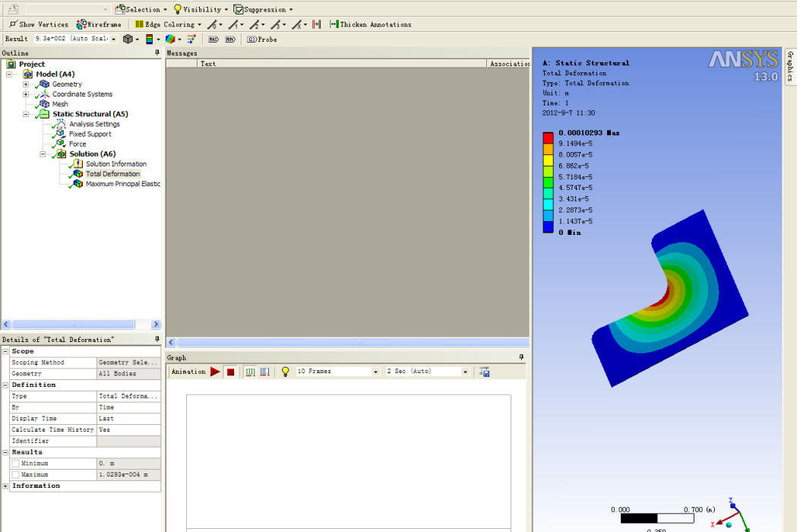This screenshot has width=797, height=532.
Task: Select Analysis Settings in the tree
Action: tap(94, 124)
